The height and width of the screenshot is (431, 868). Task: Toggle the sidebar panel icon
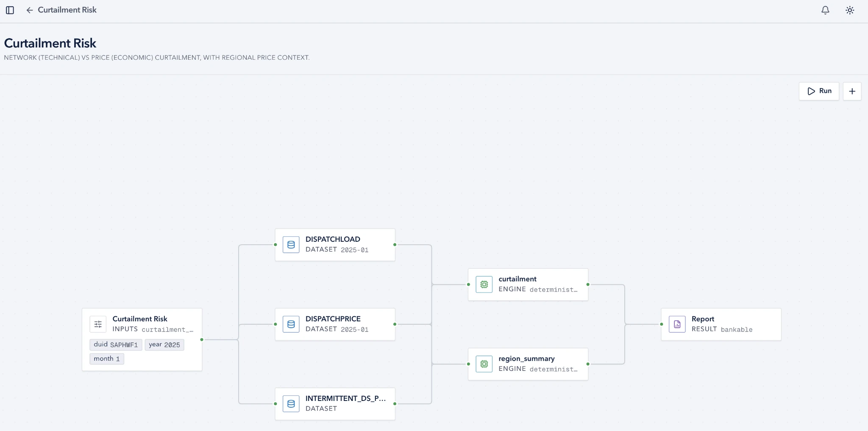pos(10,10)
